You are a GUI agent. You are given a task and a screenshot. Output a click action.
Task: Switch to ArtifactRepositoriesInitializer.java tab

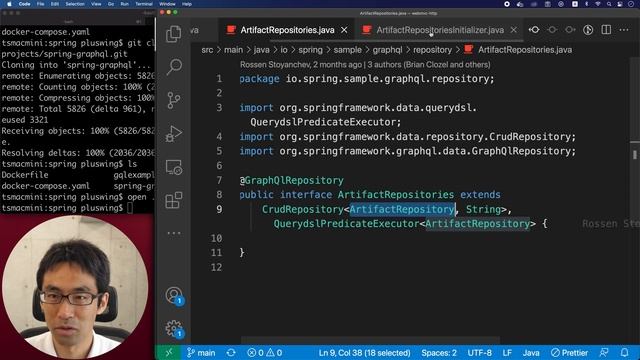pyautogui.click(x=440, y=30)
